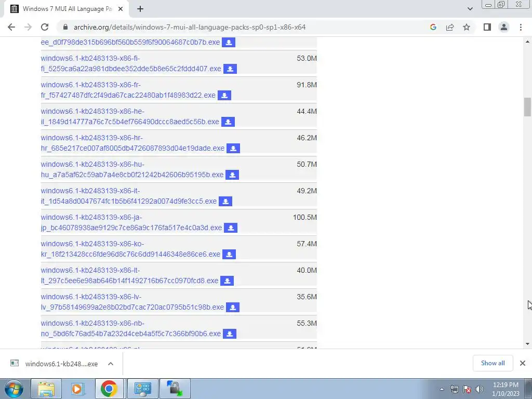532x399 pixels.
Task: Click download icon for x86-hu file
Action: coord(232,175)
